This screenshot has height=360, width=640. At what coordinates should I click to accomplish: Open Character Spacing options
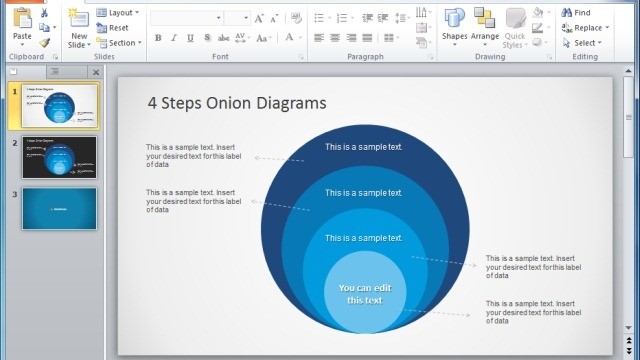242,38
